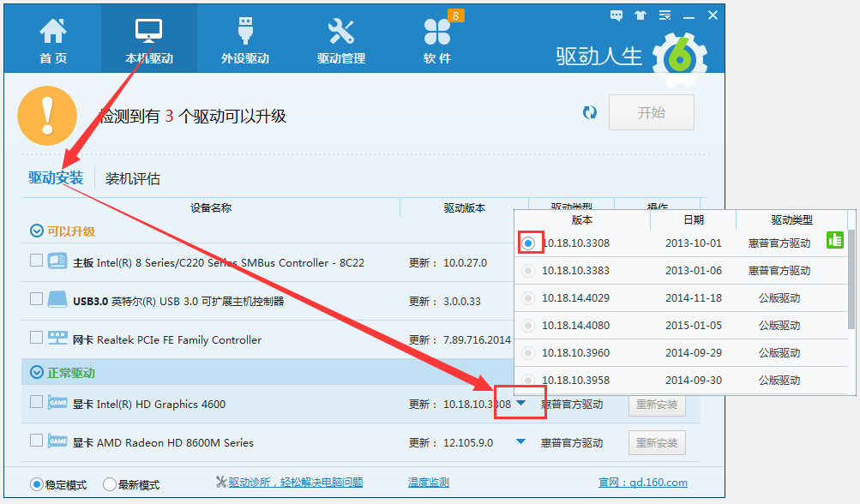Open 驱动管理 wrench tools icon

coord(341,31)
